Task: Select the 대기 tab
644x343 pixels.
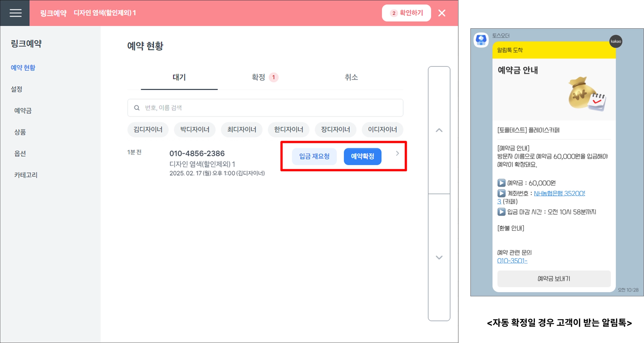Action: click(x=179, y=77)
